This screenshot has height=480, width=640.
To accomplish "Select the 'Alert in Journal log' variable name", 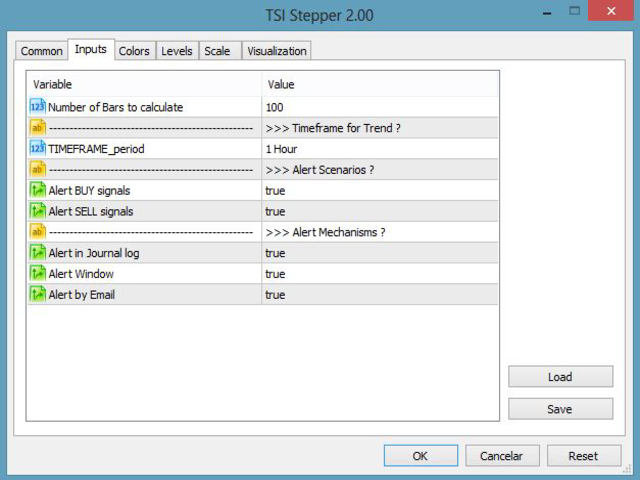I will (x=94, y=253).
